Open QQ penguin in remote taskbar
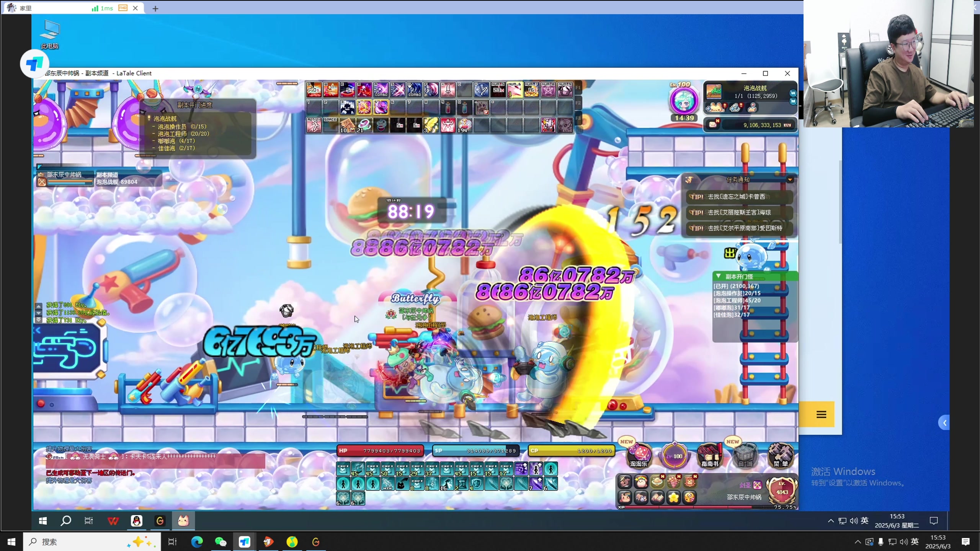 tap(136, 521)
